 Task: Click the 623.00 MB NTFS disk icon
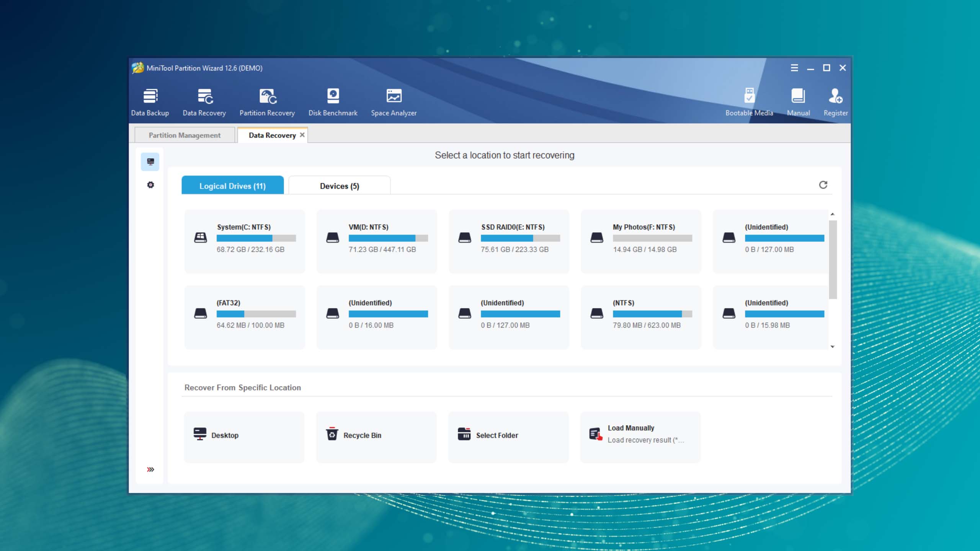pyautogui.click(x=596, y=313)
